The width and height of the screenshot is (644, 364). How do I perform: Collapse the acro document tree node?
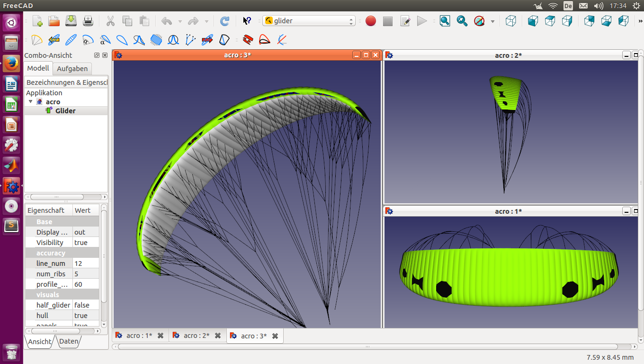31,101
